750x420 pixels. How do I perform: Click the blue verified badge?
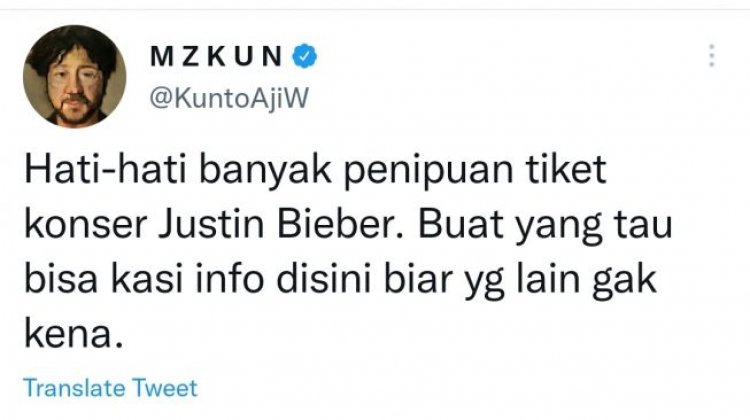[x=305, y=55]
